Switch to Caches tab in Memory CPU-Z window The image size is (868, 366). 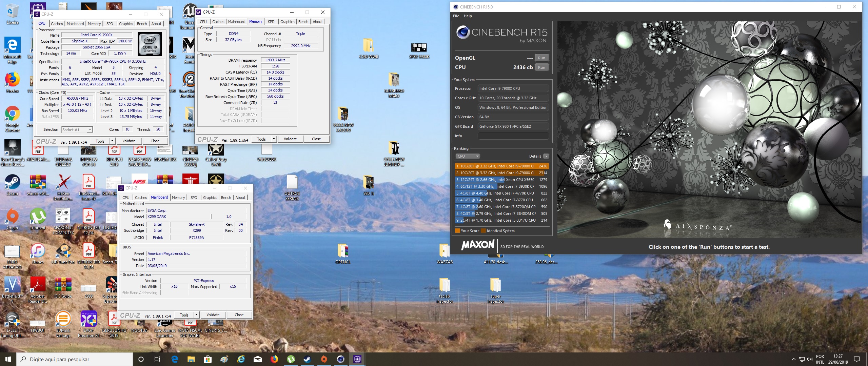point(218,22)
